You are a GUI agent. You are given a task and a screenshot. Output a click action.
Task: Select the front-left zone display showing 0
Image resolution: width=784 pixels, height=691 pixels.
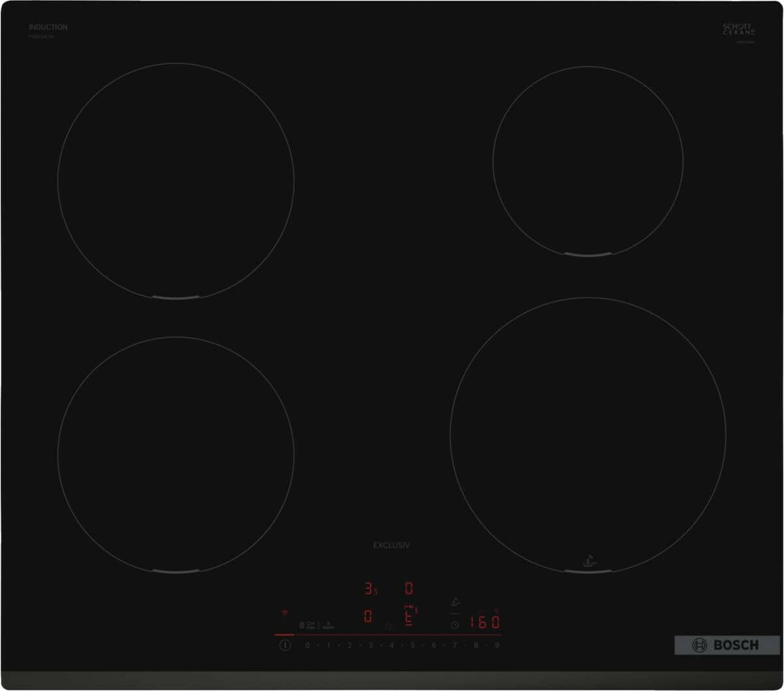click(368, 617)
